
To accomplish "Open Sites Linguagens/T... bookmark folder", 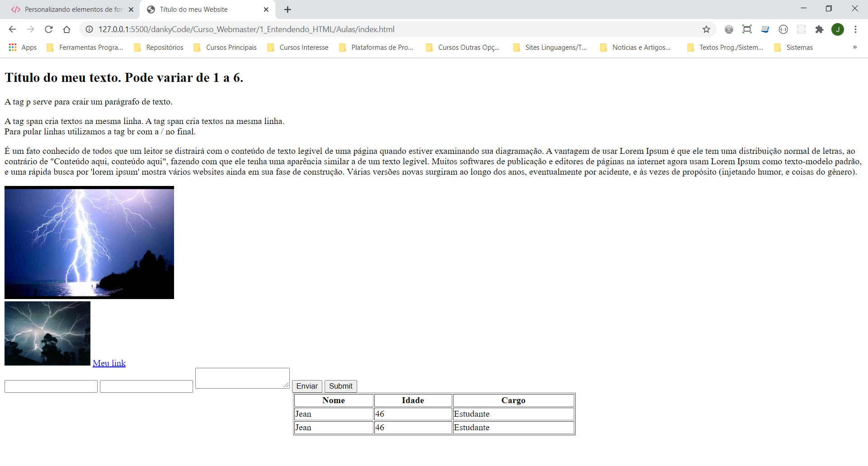I will coord(550,48).
